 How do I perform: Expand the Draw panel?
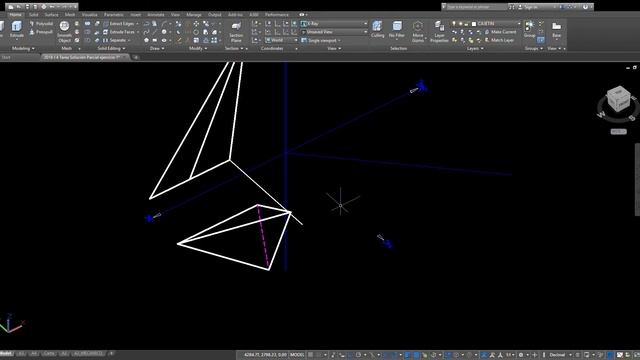coord(157,49)
